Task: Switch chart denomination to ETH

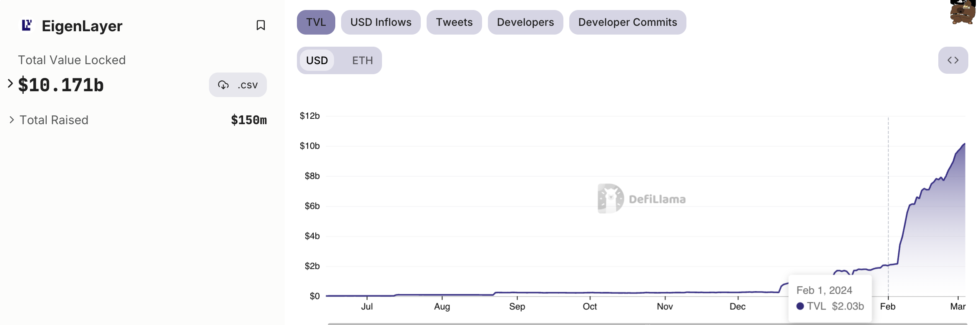Action: [362, 60]
